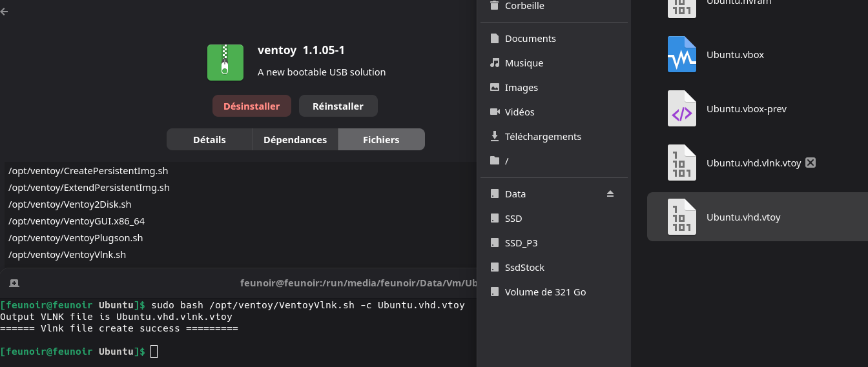This screenshot has height=367, width=868.
Task: Switch to the Dépendances tab
Action: 295,140
